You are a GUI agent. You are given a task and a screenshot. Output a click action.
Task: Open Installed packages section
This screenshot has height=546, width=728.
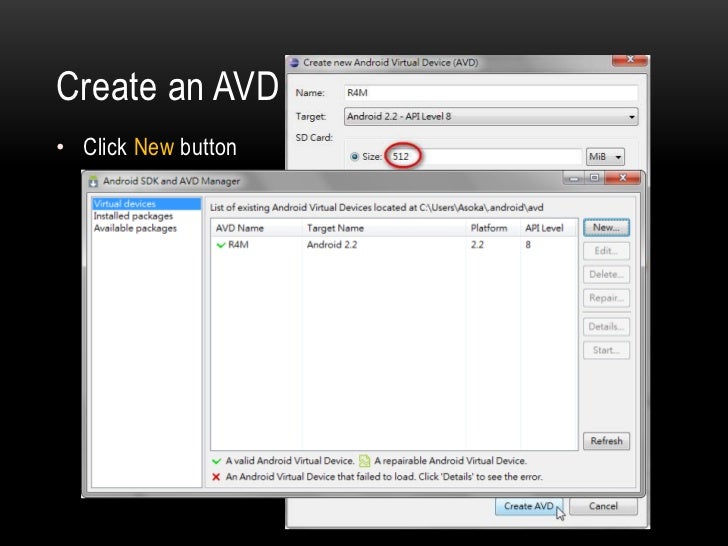pyautogui.click(x=133, y=216)
